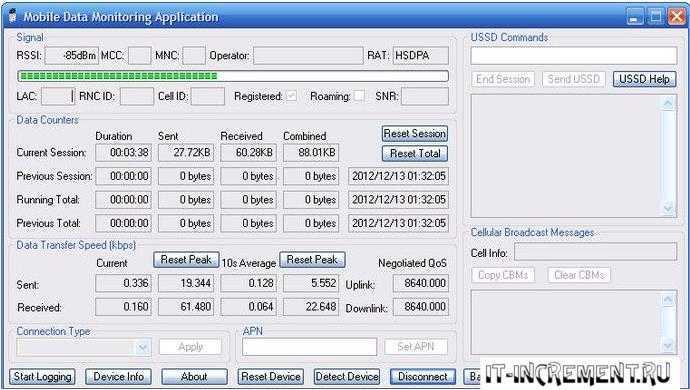Click the USSD Help button
Image resolution: width=690 pixels, height=390 pixels.
click(x=645, y=79)
